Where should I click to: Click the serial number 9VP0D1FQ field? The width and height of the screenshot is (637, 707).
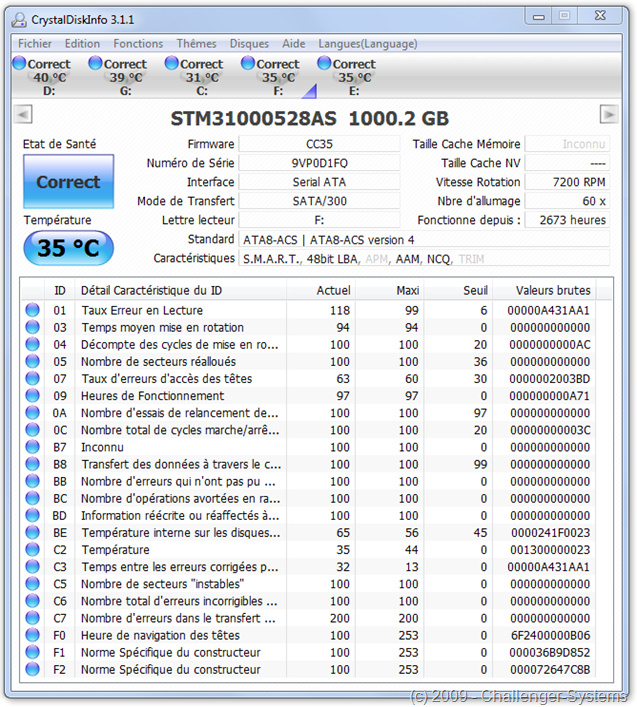[x=319, y=163]
